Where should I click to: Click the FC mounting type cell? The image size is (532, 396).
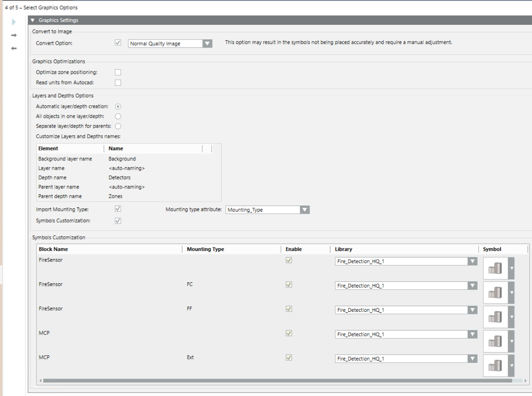coord(190,284)
